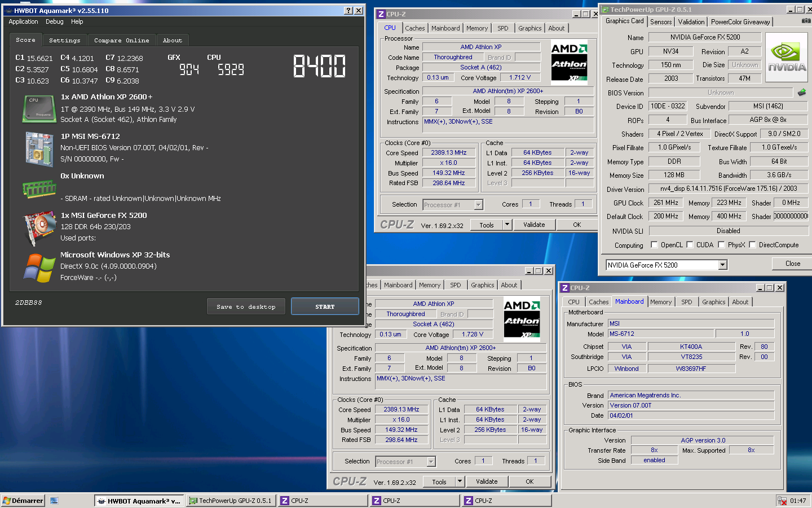Click the taskbar clock showing 01:47
This screenshot has width=812, height=508.
click(x=798, y=501)
